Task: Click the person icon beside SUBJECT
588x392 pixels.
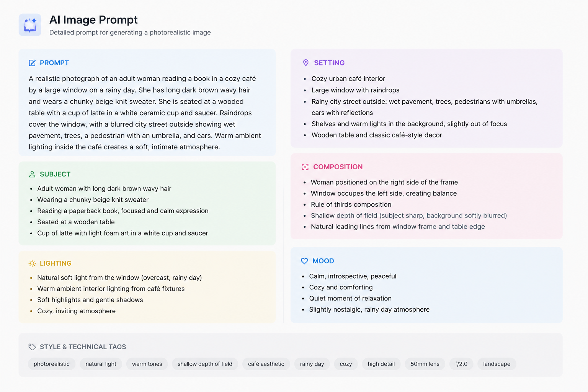Action: coord(32,174)
